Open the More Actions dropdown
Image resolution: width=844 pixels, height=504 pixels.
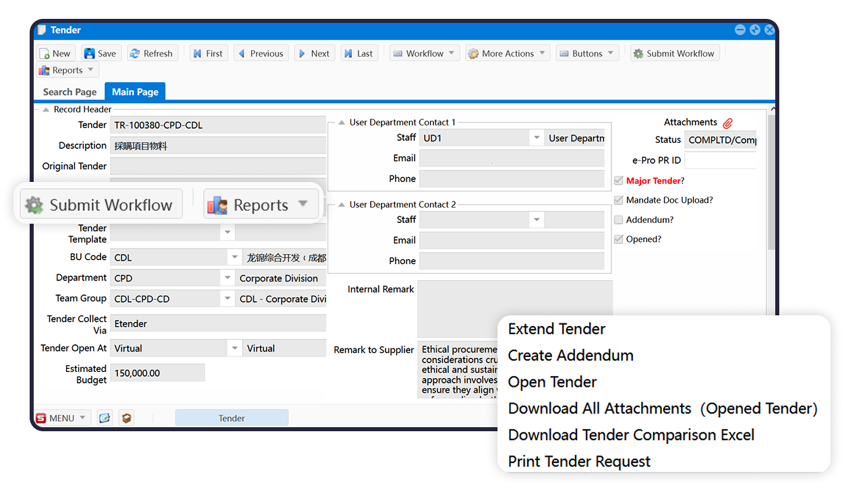[508, 54]
